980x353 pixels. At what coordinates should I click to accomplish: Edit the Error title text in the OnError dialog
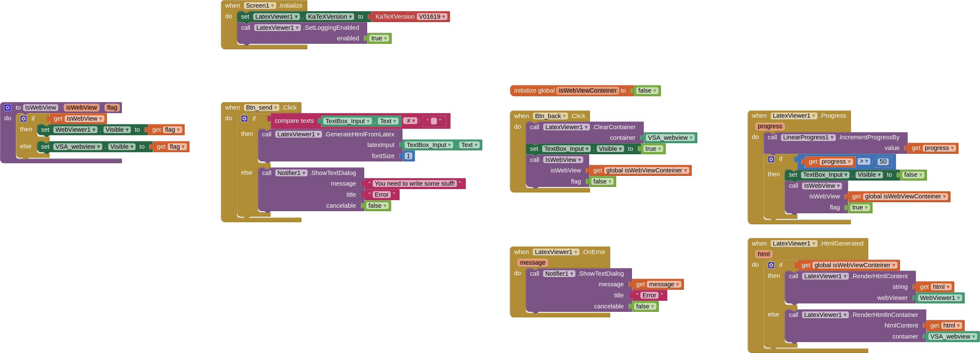[x=649, y=295]
